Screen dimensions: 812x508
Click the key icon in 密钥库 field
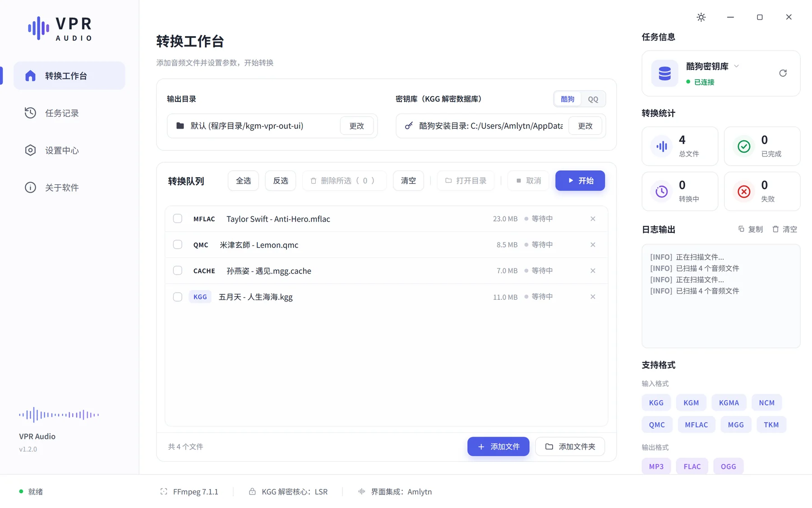(x=409, y=126)
